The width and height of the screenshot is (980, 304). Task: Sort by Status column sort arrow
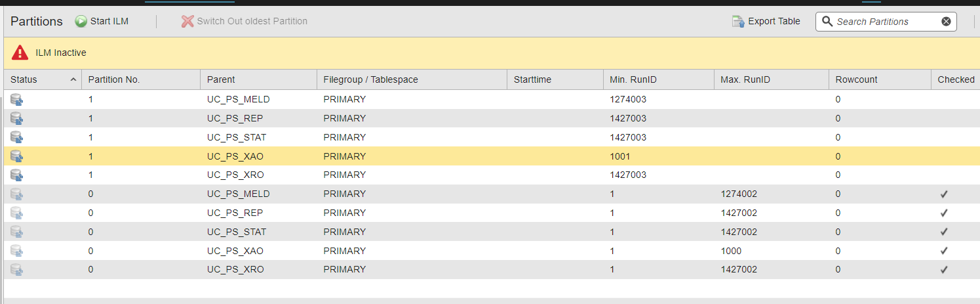coord(73,79)
